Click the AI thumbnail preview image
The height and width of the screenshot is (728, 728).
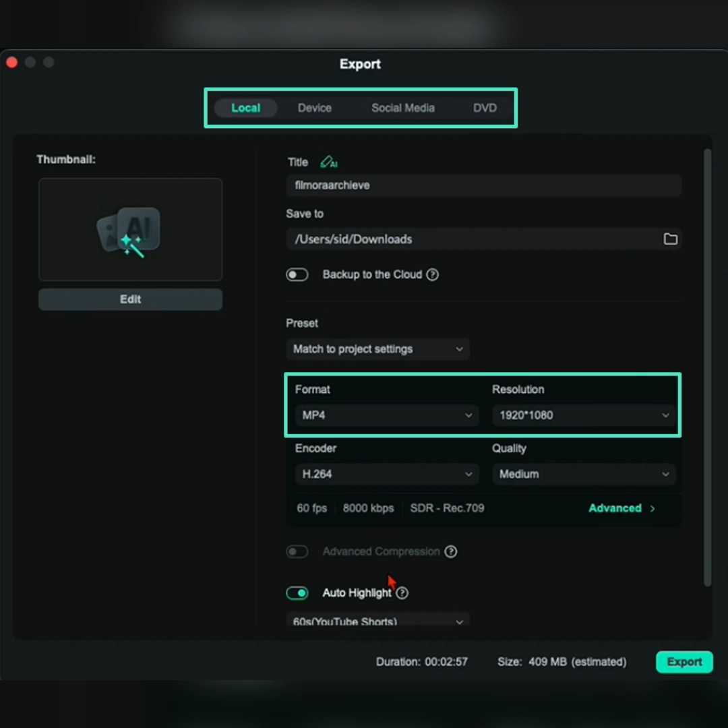131,229
